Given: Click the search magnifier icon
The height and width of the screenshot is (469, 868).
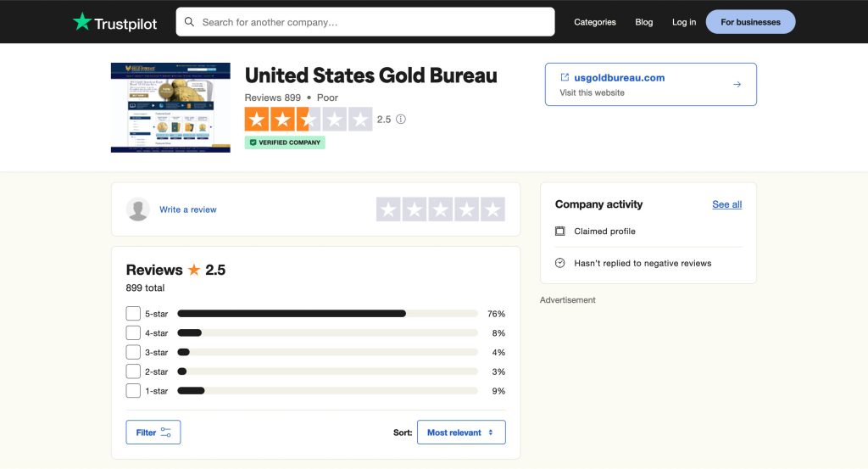Looking at the screenshot, I should [189, 22].
